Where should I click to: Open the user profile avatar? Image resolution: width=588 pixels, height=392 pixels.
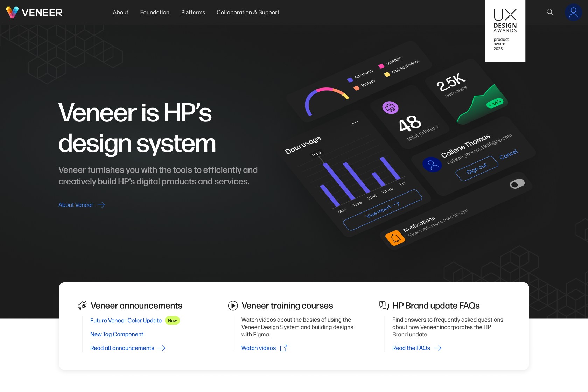(x=573, y=12)
